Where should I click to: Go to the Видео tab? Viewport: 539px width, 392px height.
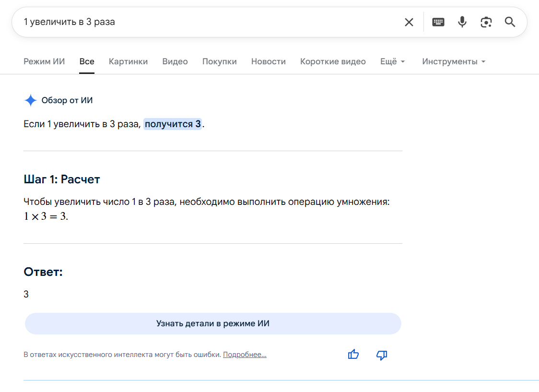pyautogui.click(x=175, y=61)
